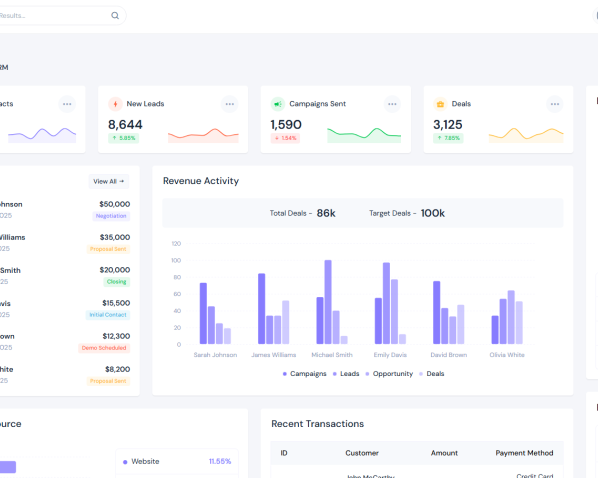The height and width of the screenshot is (478, 598).
Task: Click the $12,300 deal amount
Action: [116, 336]
